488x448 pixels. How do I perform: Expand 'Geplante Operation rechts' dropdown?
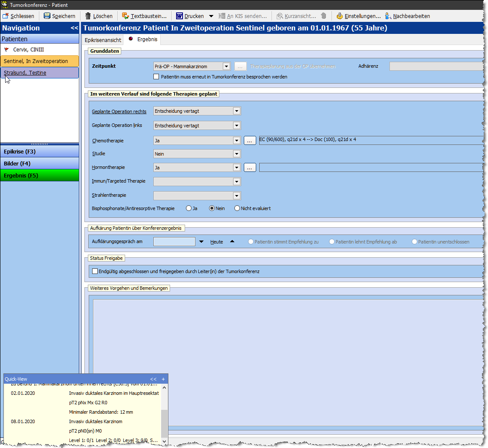237,111
